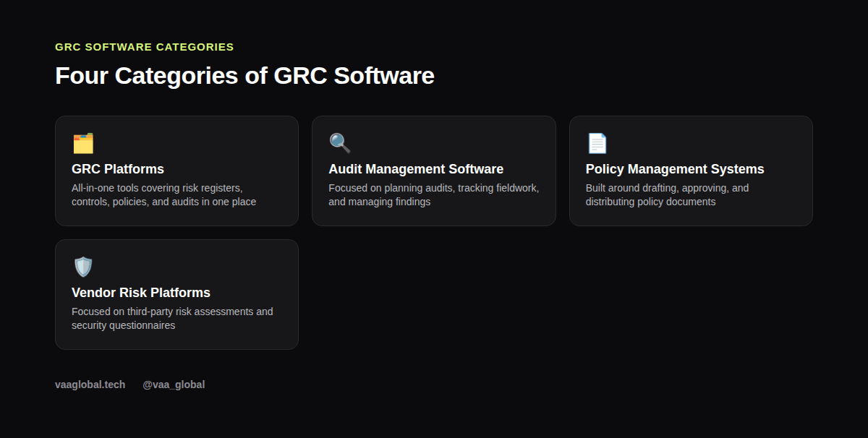Viewport: 868px width, 438px height.
Task: Select the GRC Platforms card title
Action: 118,169
